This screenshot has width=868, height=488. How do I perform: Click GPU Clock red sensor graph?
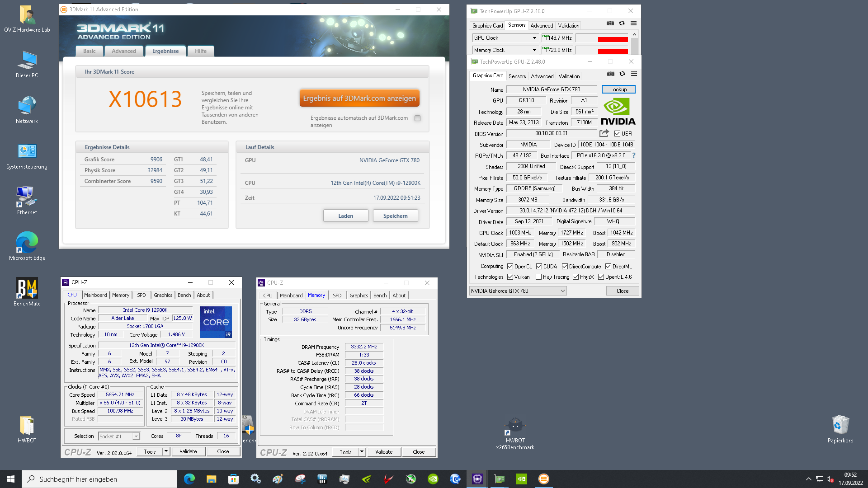tap(602, 38)
